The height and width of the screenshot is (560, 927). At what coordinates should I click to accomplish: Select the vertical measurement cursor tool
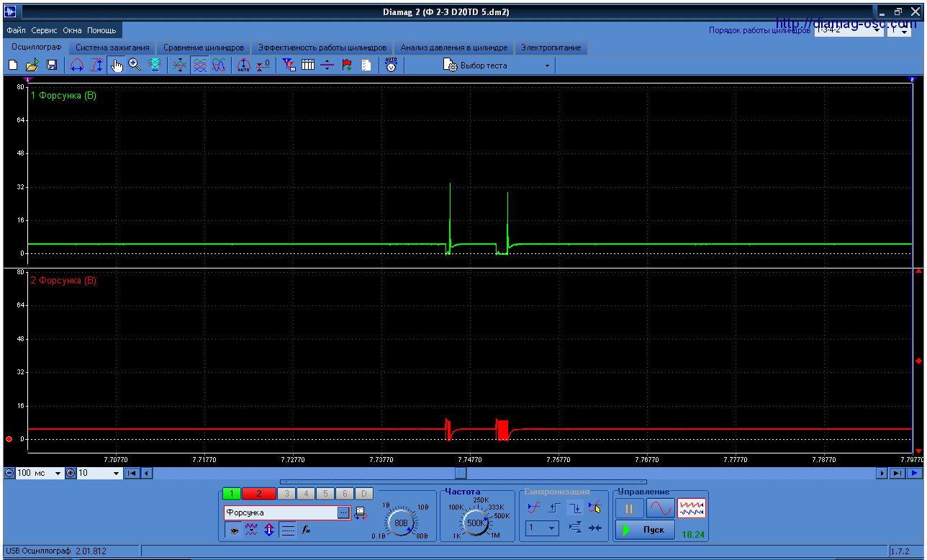point(96,66)
